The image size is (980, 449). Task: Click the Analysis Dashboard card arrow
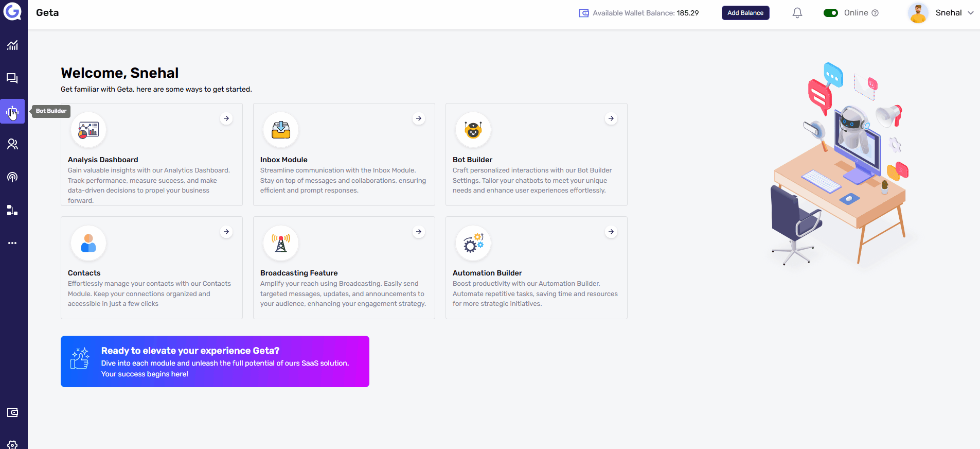226,118
